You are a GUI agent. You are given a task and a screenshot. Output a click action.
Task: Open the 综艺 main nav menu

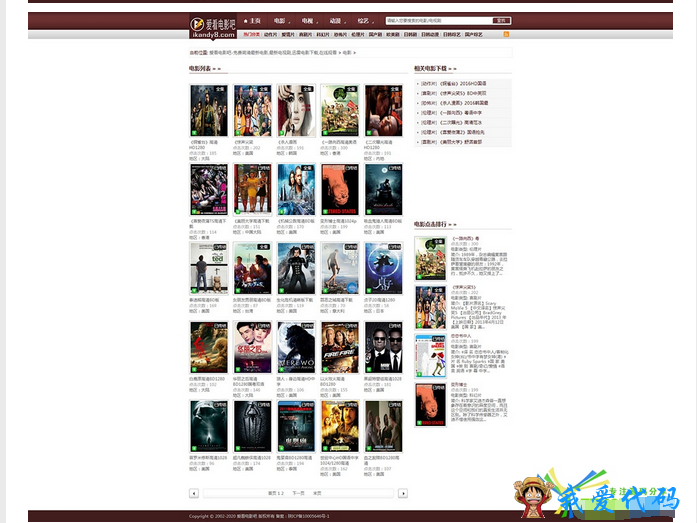tap(365, 21)
